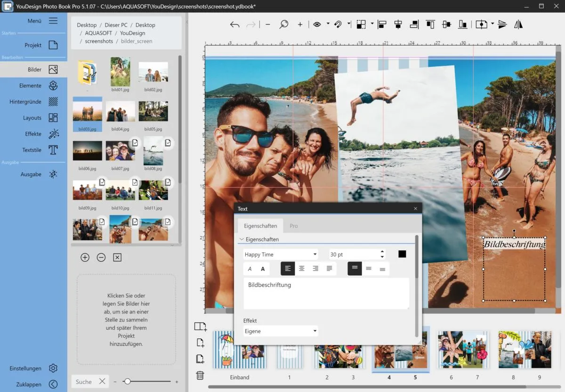Open the Happy Time font dropdown
Screen dimensions: 565x392
coord(281,255)
